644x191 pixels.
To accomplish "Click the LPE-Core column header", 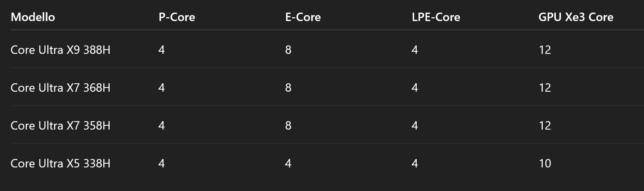I will pos(436,17).
